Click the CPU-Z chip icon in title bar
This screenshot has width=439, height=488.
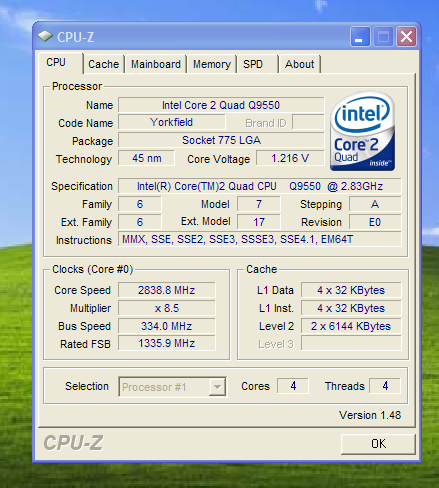click(x=45, y=36)
